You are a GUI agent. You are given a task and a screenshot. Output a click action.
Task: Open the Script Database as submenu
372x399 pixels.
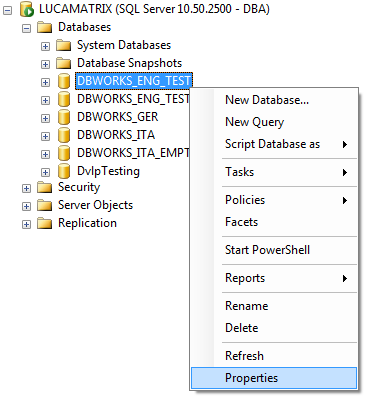(274, 144)
